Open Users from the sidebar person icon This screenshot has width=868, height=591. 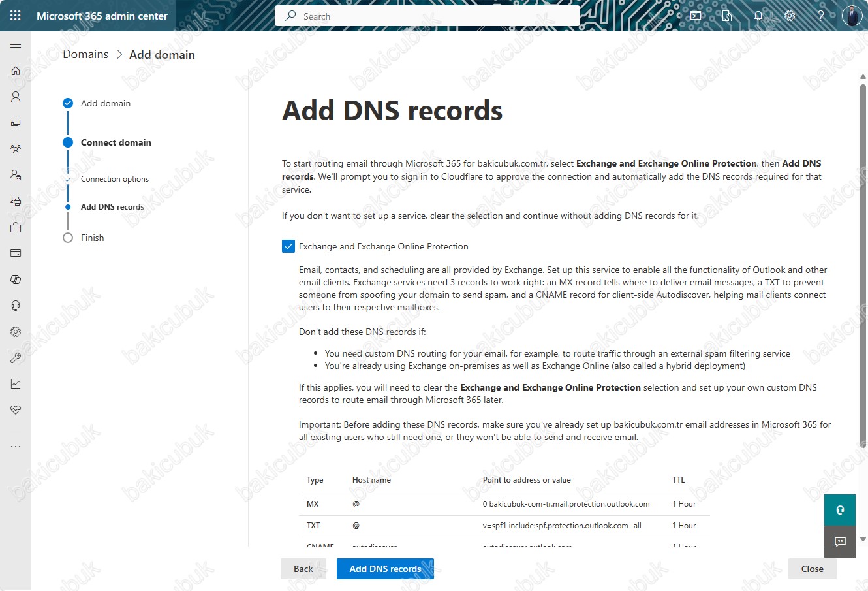point(16,97)
